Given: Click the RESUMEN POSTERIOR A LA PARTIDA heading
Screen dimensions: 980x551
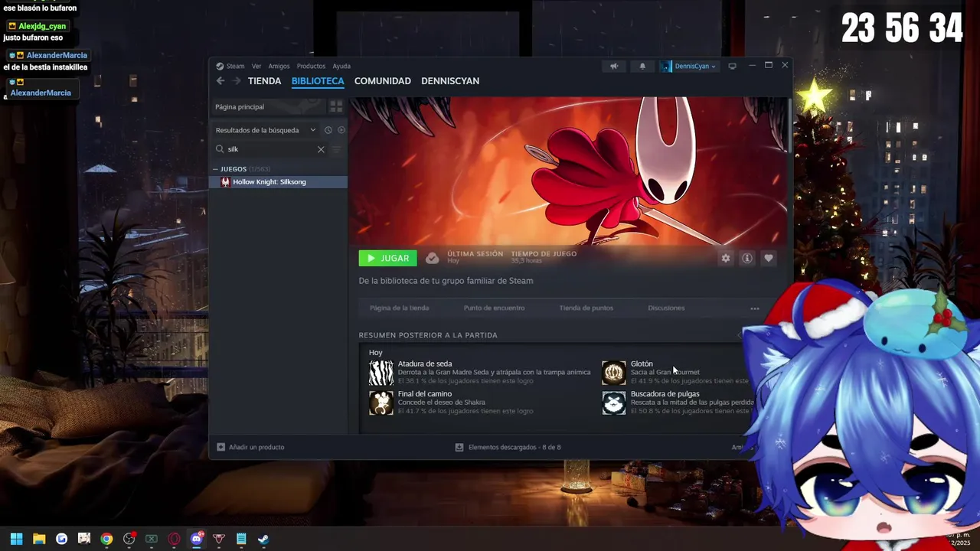Looking at the screenshot, I should [428, 335].
